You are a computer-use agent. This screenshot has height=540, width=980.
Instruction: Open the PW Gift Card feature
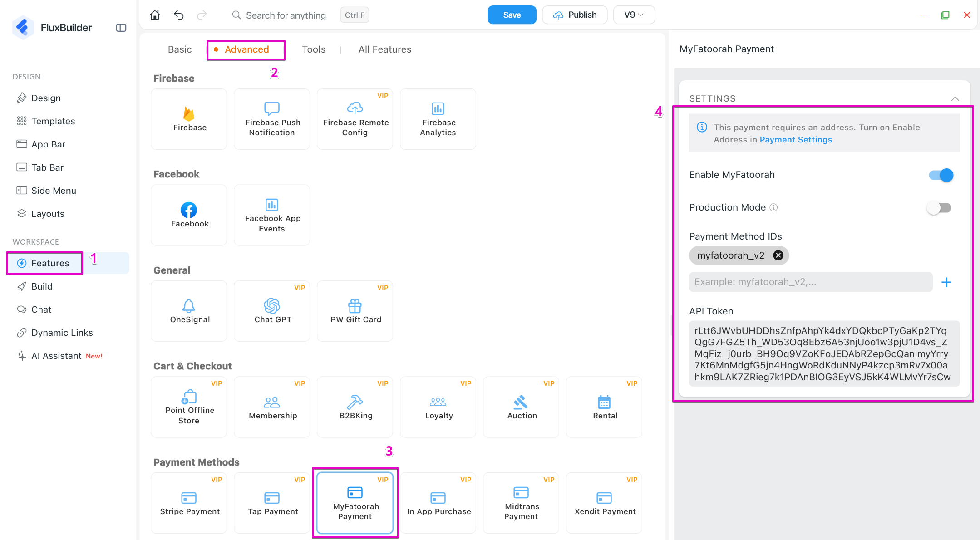pyautogui.click(x=355, y=311)
